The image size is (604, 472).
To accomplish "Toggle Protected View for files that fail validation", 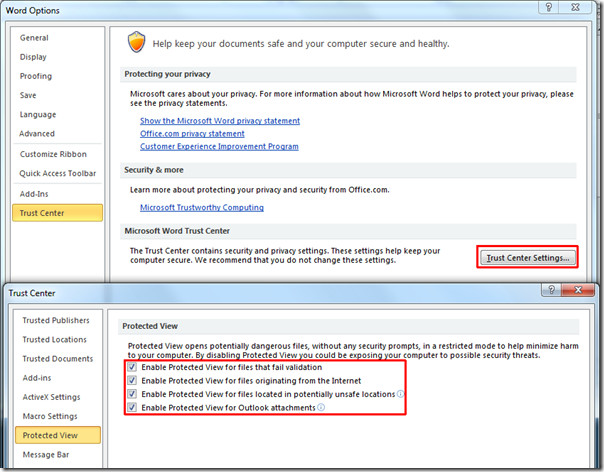I will pyautogui.click(x=132, y=367).
